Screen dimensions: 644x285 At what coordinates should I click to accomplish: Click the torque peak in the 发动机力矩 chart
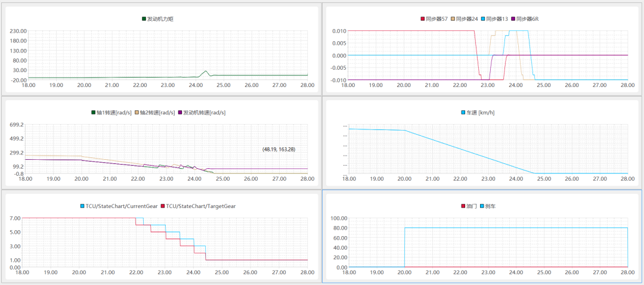pos(206,72)
